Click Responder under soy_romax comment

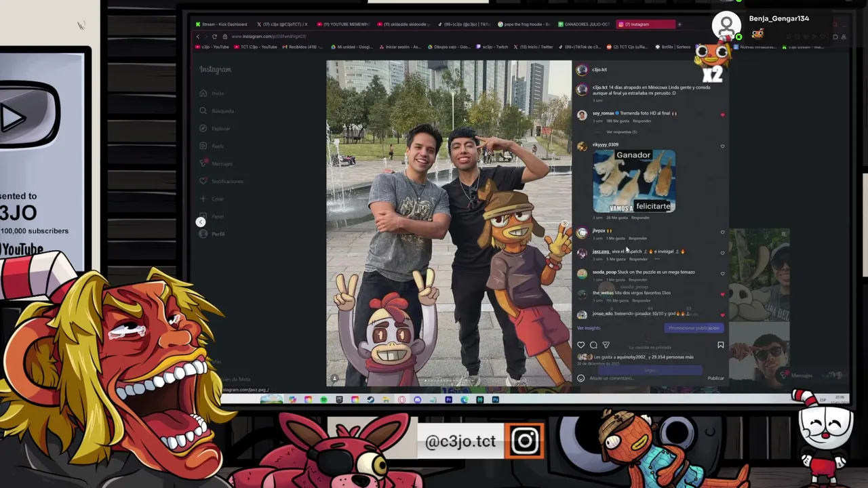[x=642, y=121]
